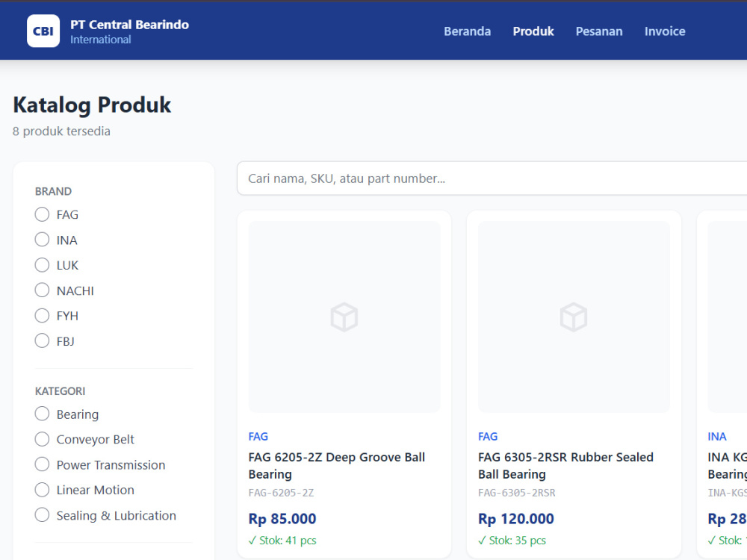The image size is (747, 560).
Task: Click INA brand label on third card
Action: [717, 437]
